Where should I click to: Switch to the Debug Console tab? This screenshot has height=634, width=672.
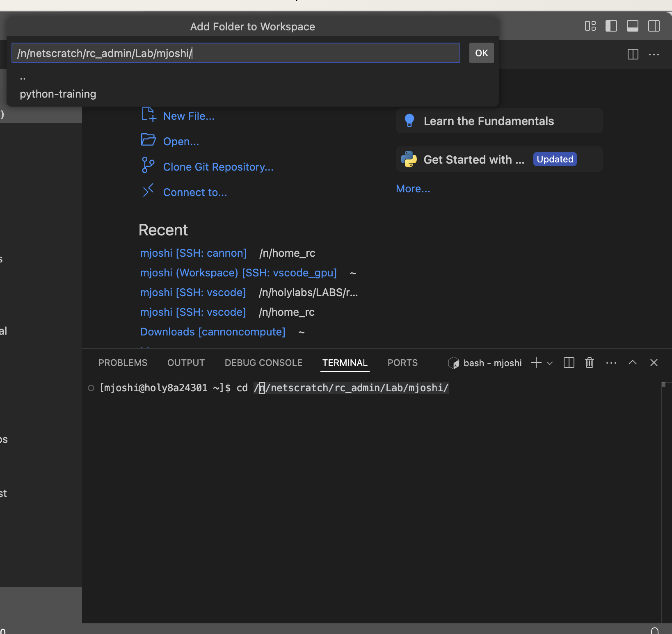click(263, 363)
